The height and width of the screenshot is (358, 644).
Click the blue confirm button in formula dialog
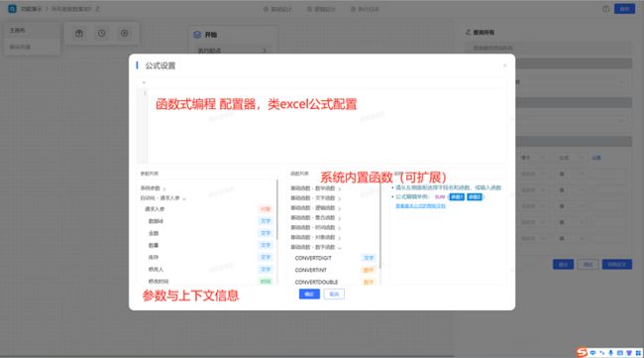pos(309,294)
